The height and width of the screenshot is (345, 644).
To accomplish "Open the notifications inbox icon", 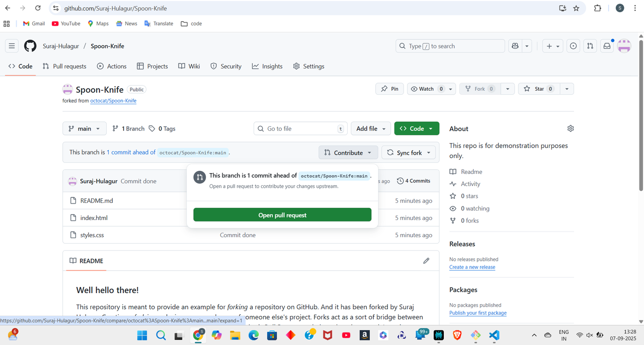I will [x=607, y=46].
